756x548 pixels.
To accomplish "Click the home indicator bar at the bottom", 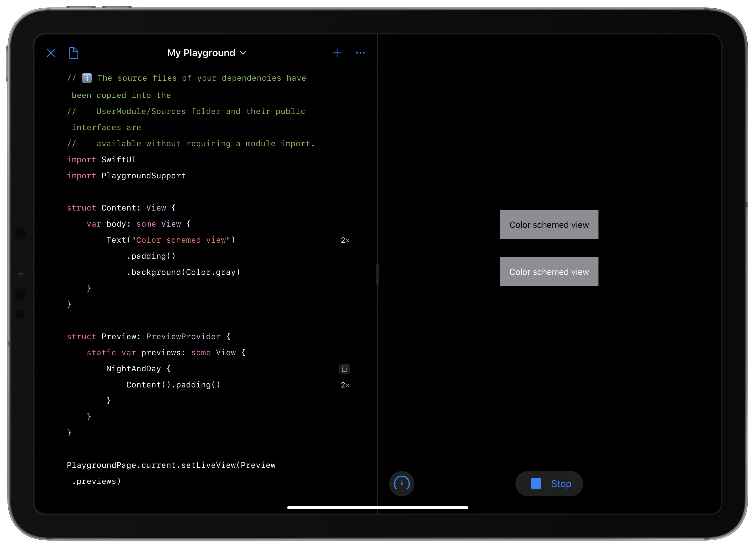I will click(x=377, y=508).
